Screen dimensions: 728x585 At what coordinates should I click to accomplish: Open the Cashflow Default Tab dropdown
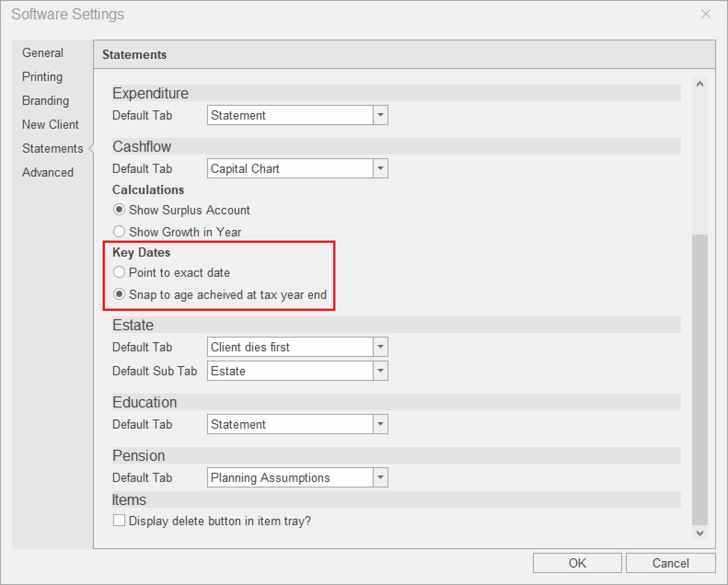tap(380, 168)
